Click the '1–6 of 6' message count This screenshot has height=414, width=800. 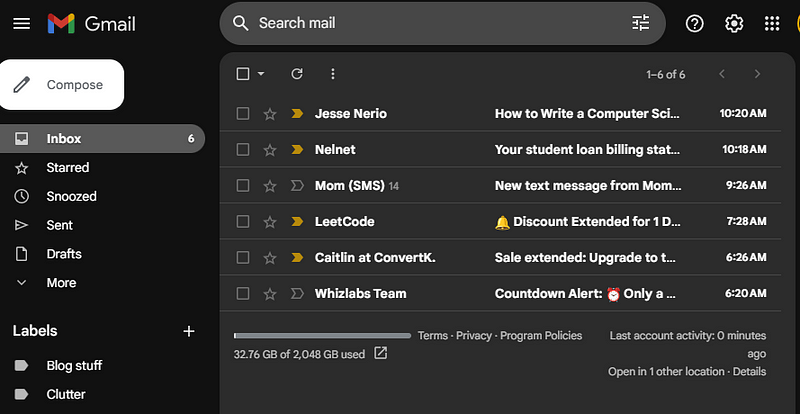(666, 75)
